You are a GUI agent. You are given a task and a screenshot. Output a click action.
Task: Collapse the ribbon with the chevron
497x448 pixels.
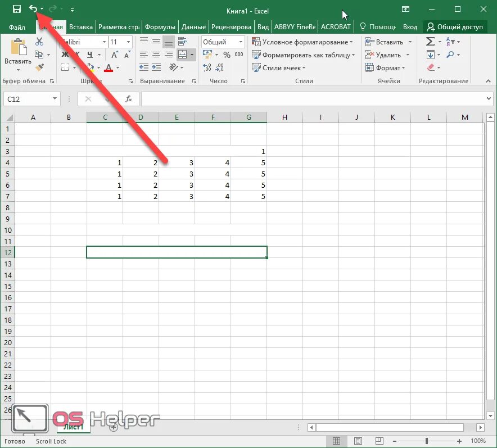[x=488, y=81]
